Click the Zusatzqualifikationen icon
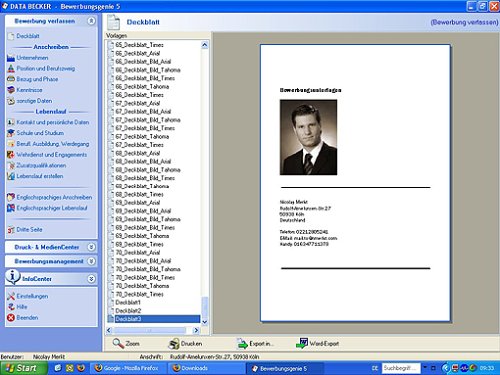Viewport: 500px width, 375px height. point(11,165)
